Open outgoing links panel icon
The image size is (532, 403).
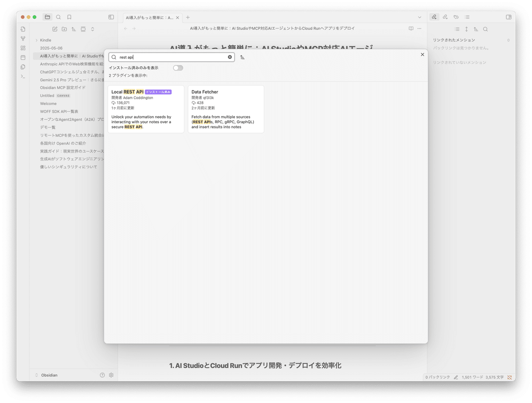445,17
